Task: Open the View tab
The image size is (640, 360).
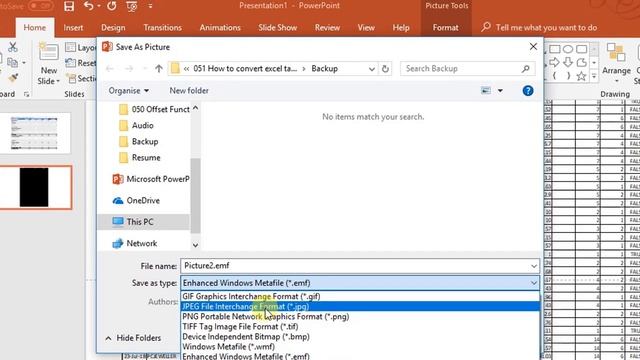Action: coord(366,27)
